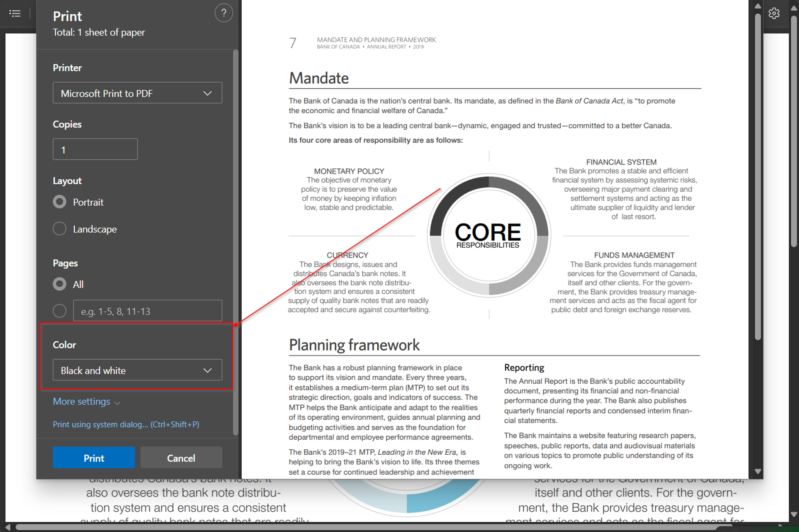Click 'MANDATE AND PLANNING FRAMEWORK' header text
799x532 pixels.
pyautogui.click(x=376, y=40)
